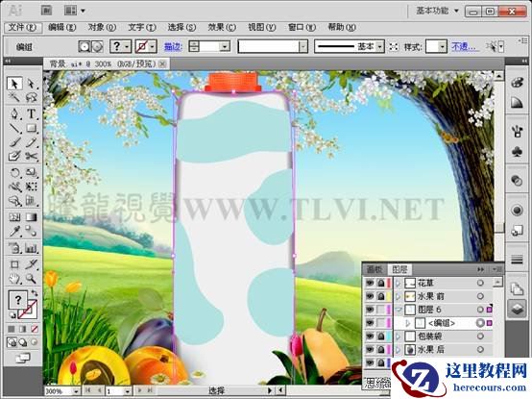Select the Rotate tool
The height and width of the screenshot is (399, 532).
point(14,172)
